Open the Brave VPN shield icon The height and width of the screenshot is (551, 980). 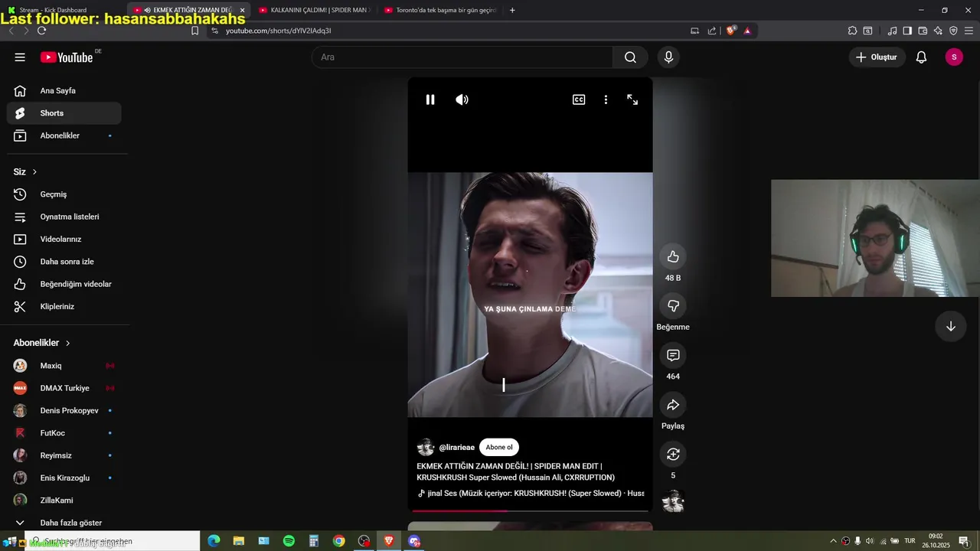pyautogui.click(x=953, y=31)
